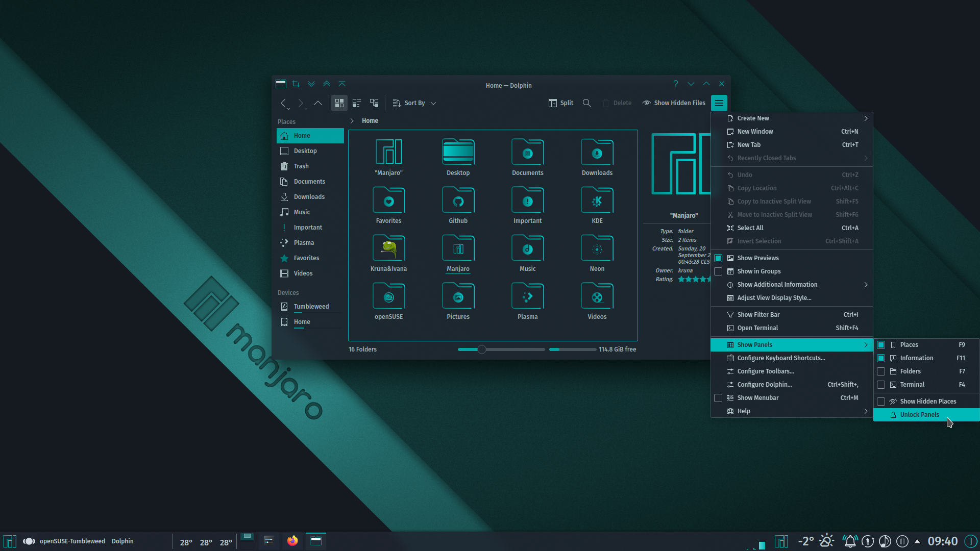Image resolution: width=980 pixels, height=551 pixels.
Task: Click the Split view button
Action: (x=561, y=103)
